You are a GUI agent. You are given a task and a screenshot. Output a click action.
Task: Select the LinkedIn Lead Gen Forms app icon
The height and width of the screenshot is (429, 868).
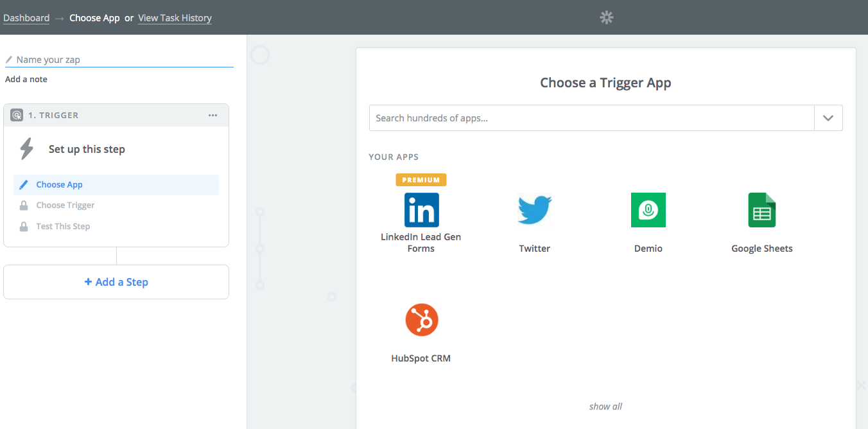(421, 210)
